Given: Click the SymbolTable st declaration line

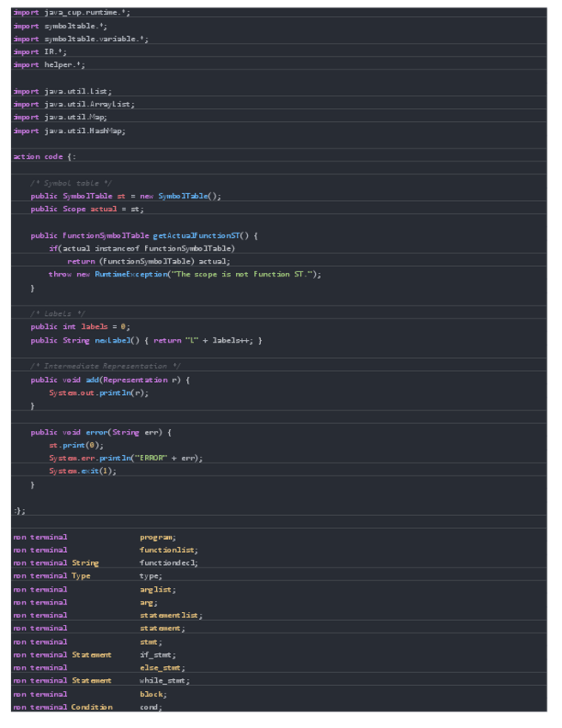Looking at the screenshot, I should coord(125,196).
